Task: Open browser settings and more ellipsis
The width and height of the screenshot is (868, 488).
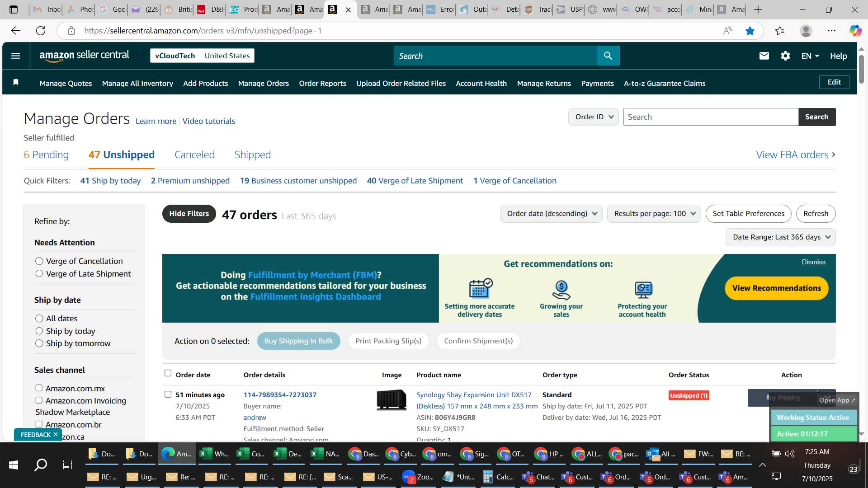Action: coord(832,31)
